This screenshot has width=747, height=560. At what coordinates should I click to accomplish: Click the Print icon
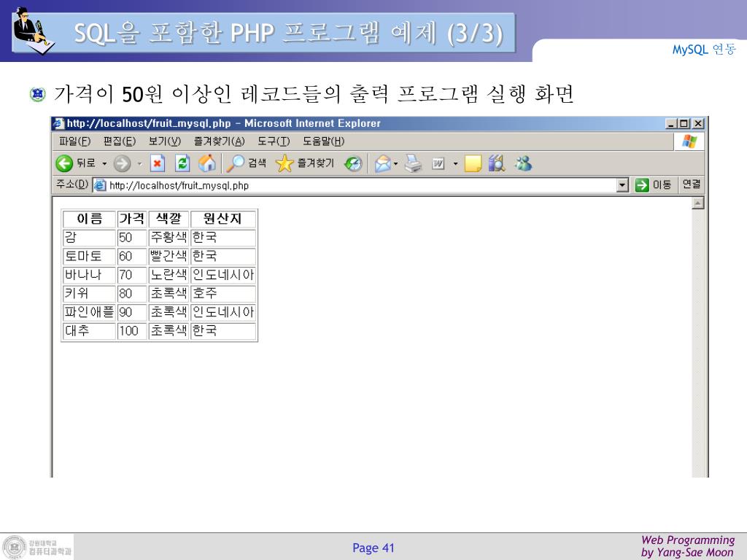(414, 163)
